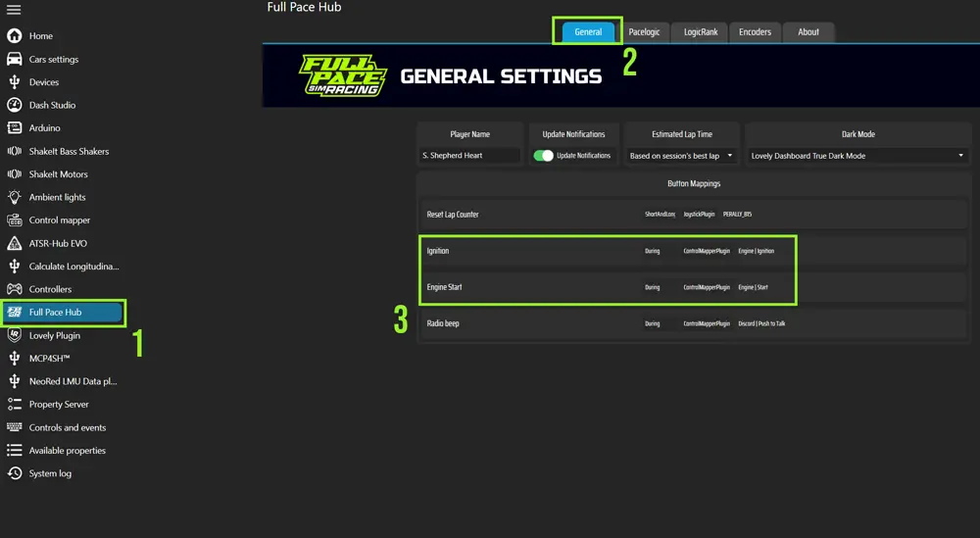Open Calculate Longitudinal plugin icon

(15, 267)
